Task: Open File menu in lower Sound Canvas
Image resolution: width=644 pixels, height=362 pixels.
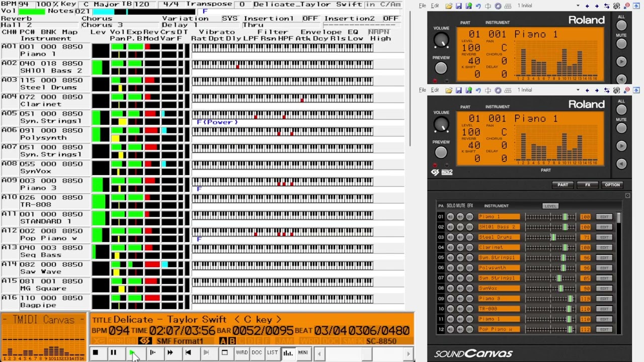Action: (422, 90)
